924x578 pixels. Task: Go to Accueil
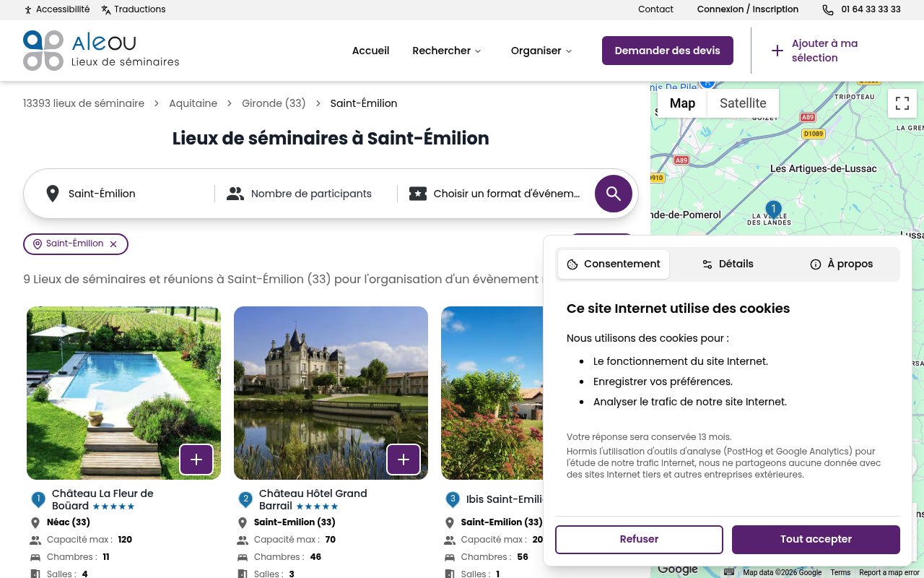(370, 51)
